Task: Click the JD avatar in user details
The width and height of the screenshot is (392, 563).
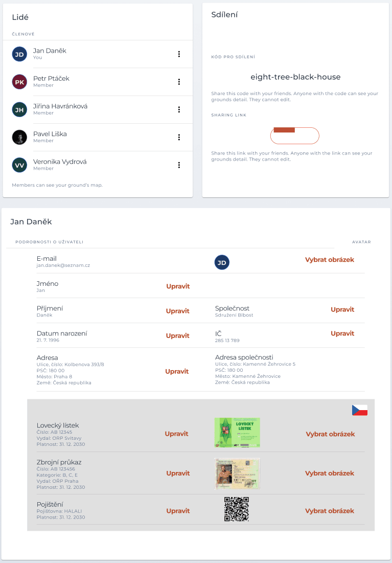Action: [x=222, y=262]
